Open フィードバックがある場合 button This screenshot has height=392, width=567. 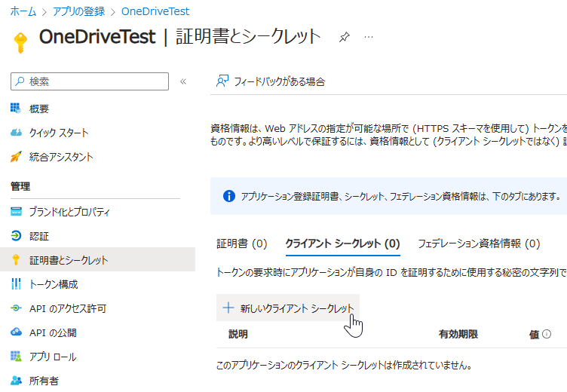pyautogui.click(x=271, y=81)
